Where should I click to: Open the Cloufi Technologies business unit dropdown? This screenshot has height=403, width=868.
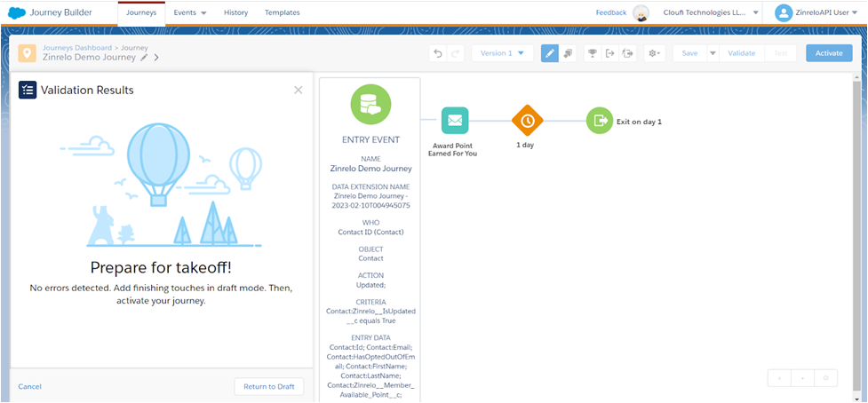pos(710,12)
